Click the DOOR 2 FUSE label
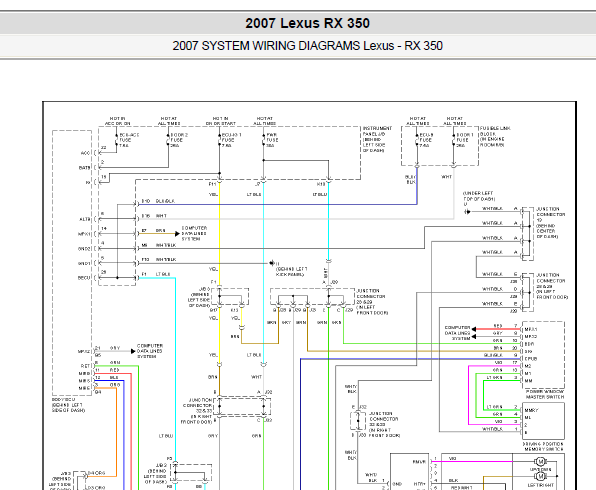This screenshot has width=596, height=490. (178, 140)
